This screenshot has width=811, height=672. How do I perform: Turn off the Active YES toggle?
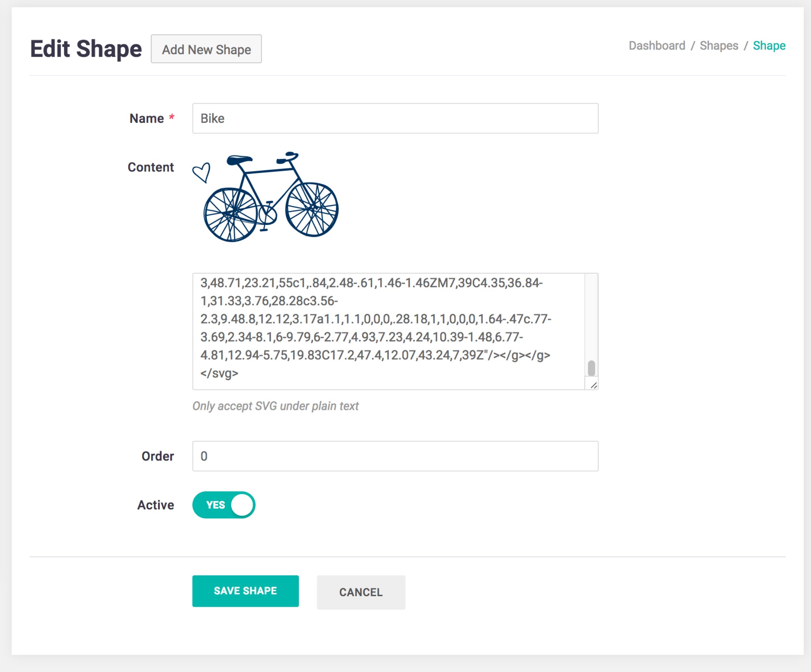tap(224, 505)
